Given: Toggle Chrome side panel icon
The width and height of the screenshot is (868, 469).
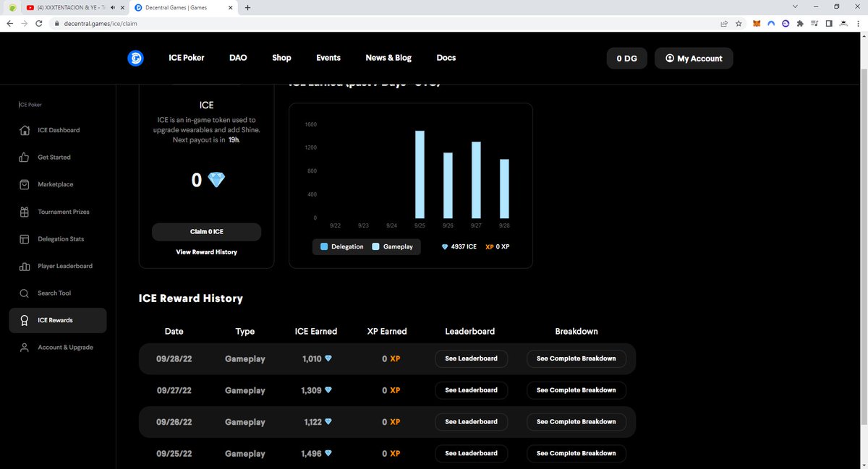Looking at the screenshot, I should pos(828,23).
